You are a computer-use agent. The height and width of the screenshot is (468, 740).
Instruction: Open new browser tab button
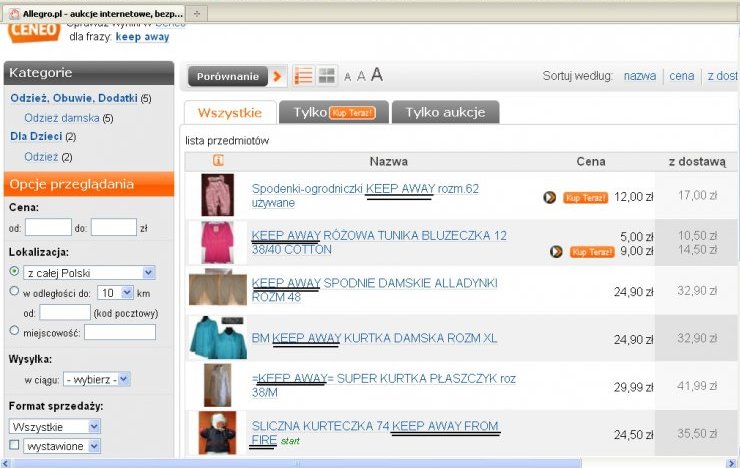(x=197, y=14)
